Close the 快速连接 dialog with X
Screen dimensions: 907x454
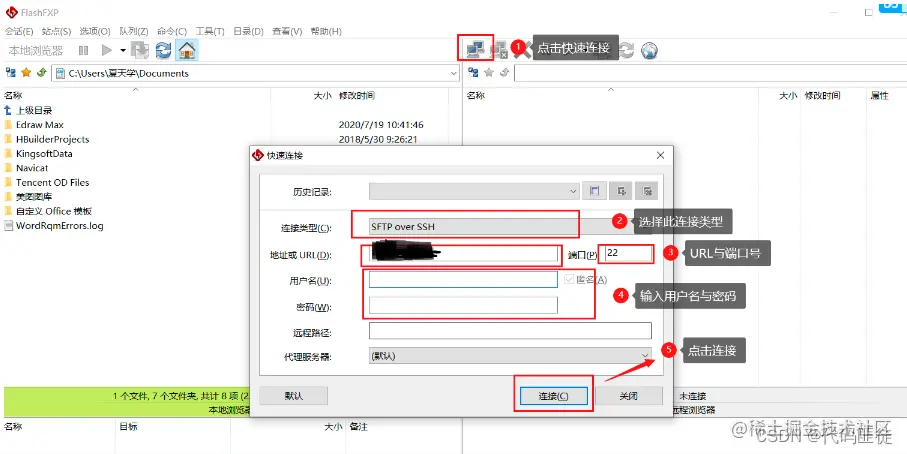[661, 155]
